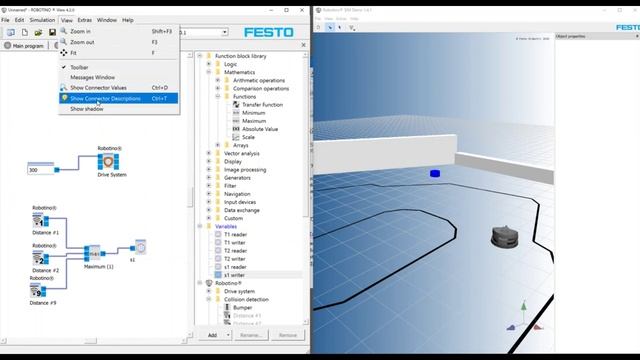Click the save disk toolbar icon
The height and width of the screenshot is (360, 640).
coord(52,32)
